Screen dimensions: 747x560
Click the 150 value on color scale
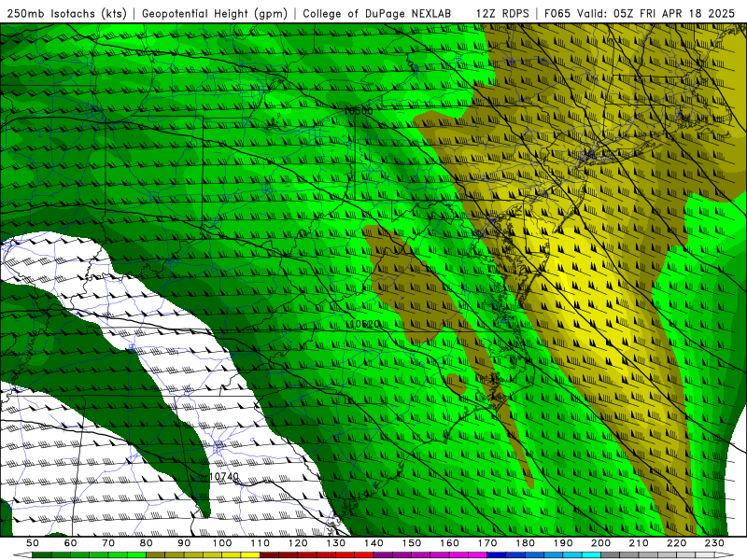(412, 543)
